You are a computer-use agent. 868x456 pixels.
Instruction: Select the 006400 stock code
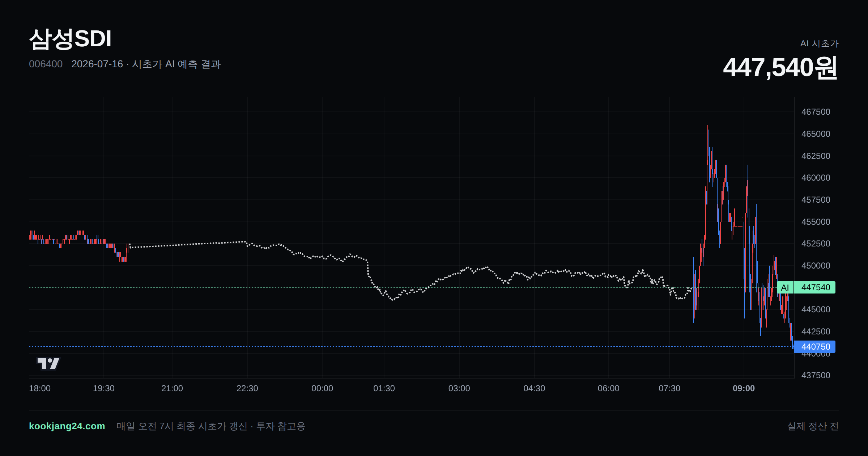(46, 64)
